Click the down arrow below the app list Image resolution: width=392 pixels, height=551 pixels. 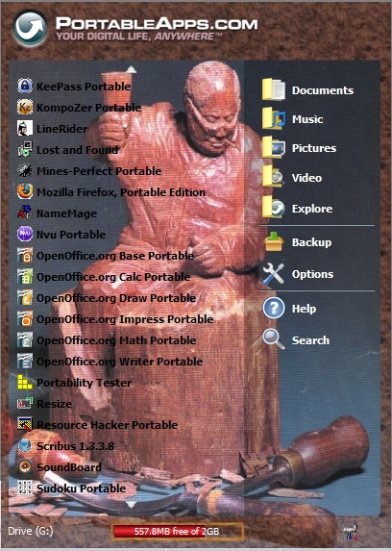[131, 505]
